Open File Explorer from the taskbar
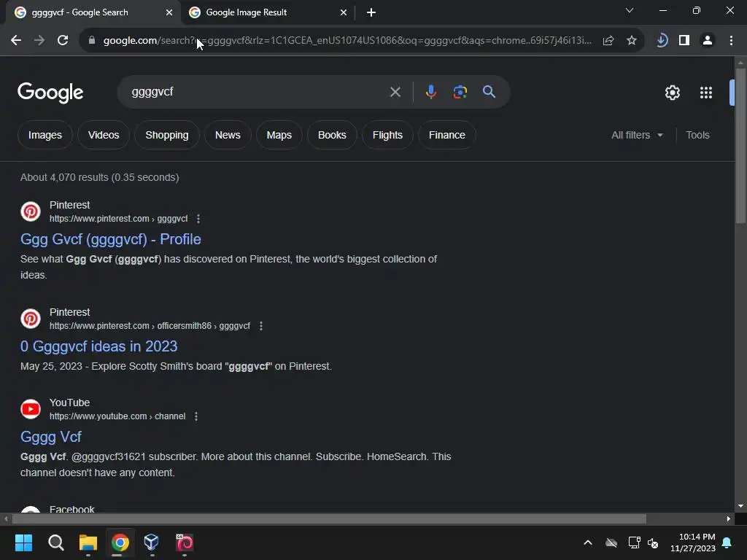The width and height of the screenshot is (747, 560). pos(88,542)
